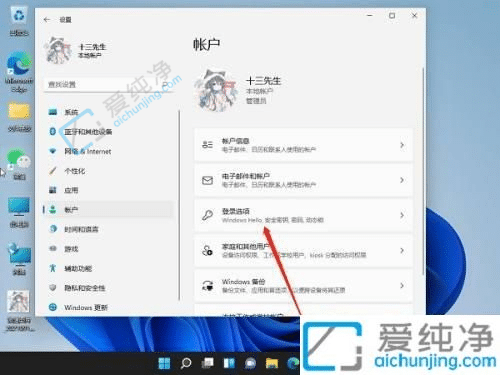Open Personalization (个性化) category
Viewport: 500px width, 375px height.
click(x=108, y=171)
